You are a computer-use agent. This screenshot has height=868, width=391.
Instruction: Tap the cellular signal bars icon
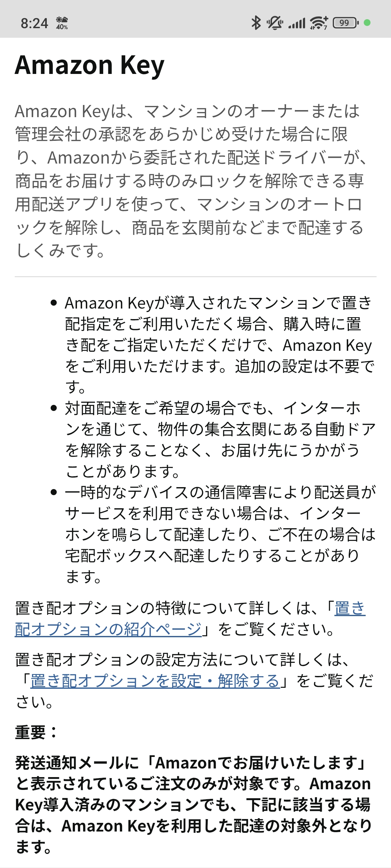(296, 23)
